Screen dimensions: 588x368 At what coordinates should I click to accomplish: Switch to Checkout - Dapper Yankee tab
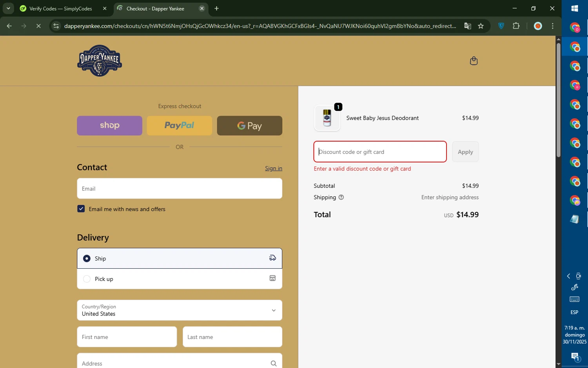[155, 8]
